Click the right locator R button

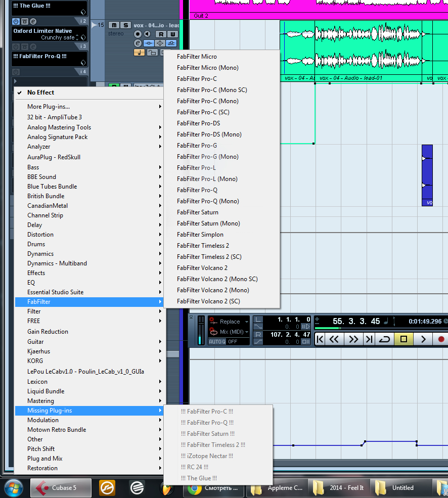[x=258, y=334]
